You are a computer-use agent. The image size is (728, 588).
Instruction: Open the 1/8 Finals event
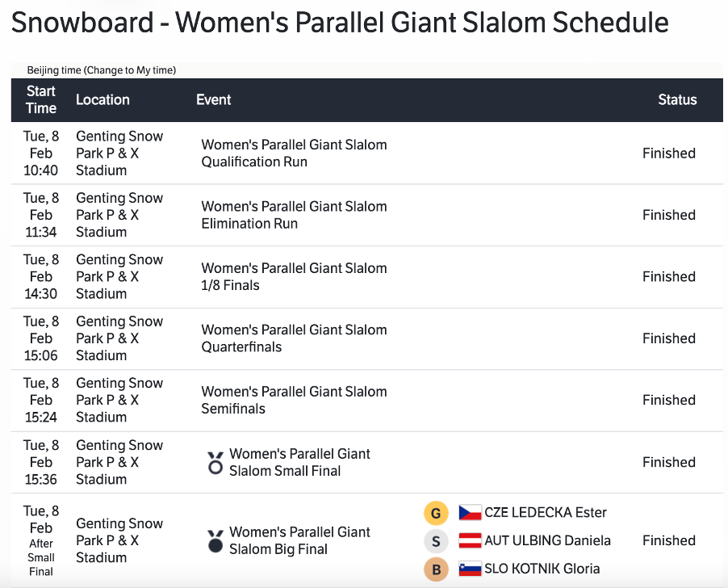pos(294,277)
